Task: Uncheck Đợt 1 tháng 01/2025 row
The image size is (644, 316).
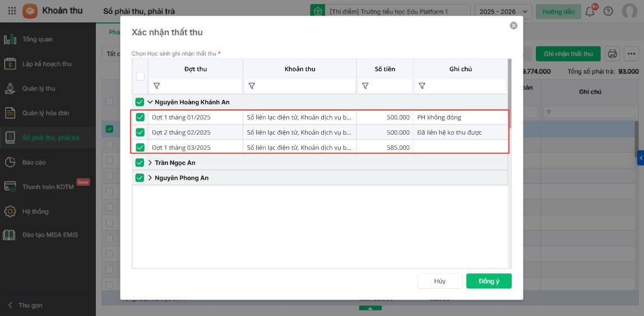Action: [x=140, y=117]
